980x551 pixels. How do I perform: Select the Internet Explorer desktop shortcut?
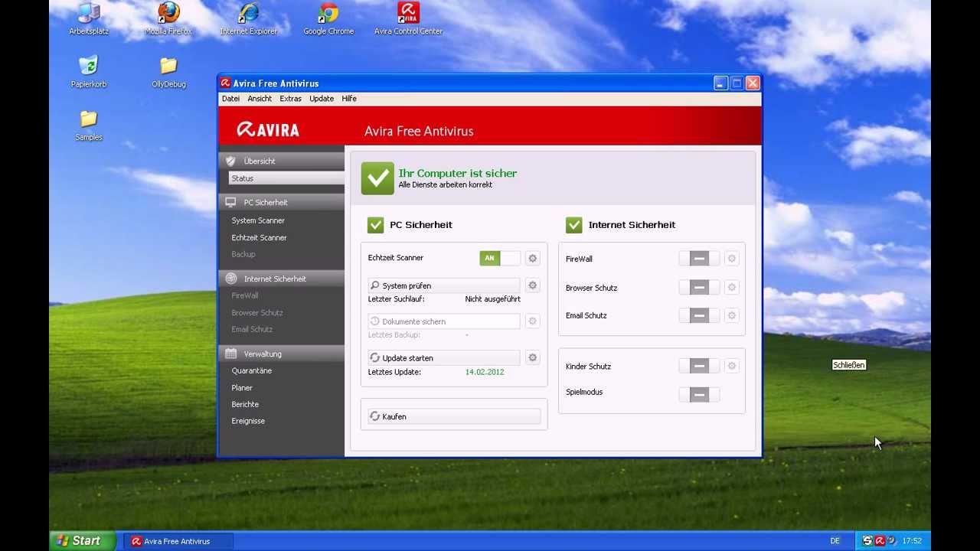click(249, 18)
